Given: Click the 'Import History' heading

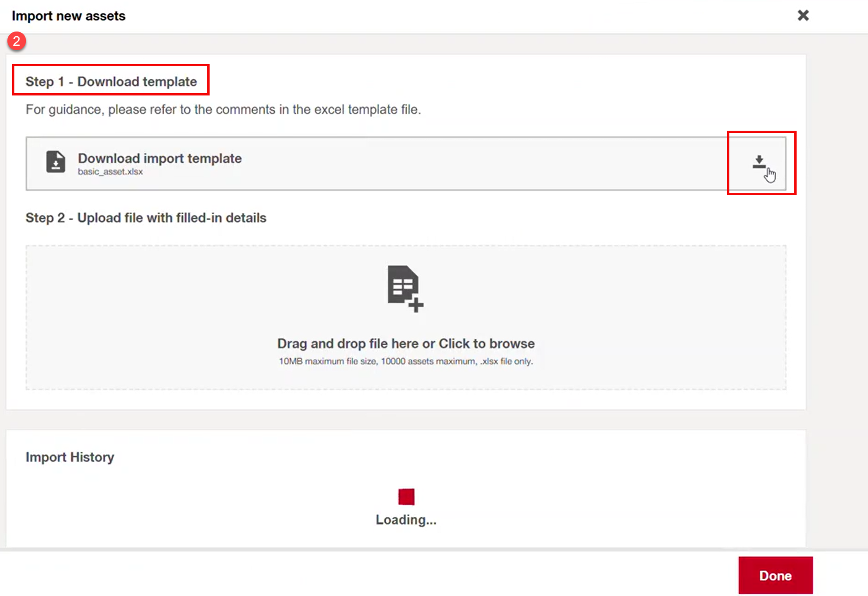Looking at the screenshot, I should [x=70, y=457].
